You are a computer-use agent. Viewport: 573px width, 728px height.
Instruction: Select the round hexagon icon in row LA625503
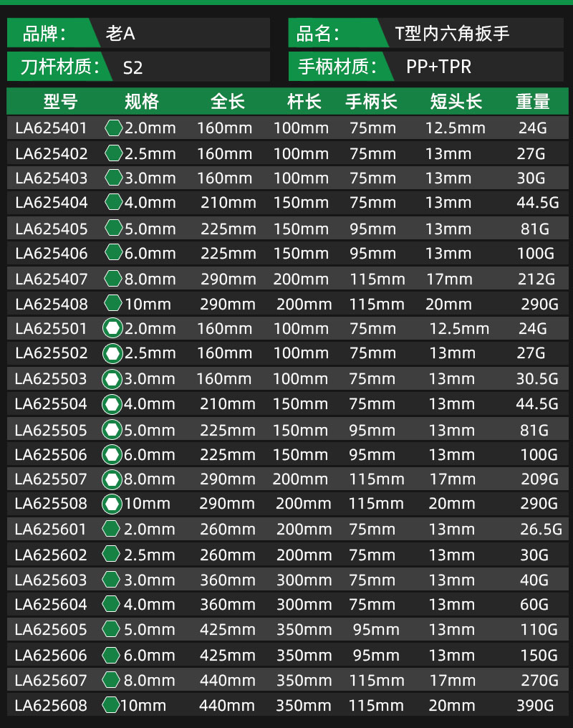[x=112, y=379]
